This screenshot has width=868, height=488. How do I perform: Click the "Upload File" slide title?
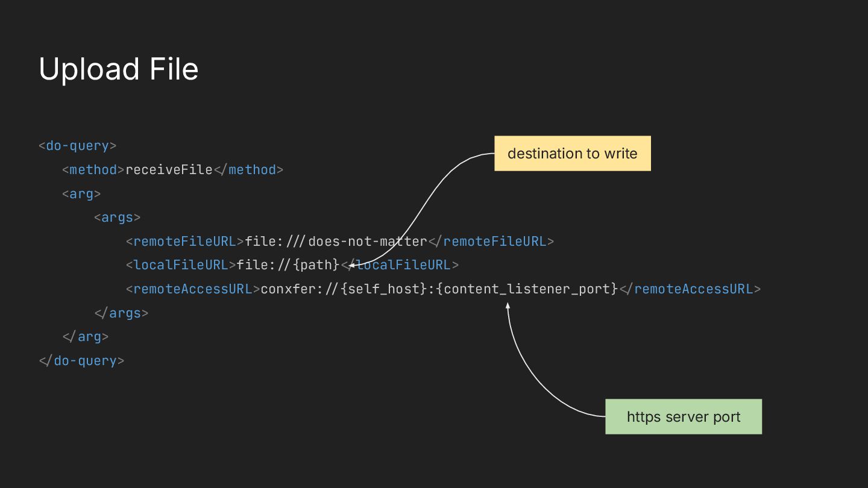click(119, 69)
